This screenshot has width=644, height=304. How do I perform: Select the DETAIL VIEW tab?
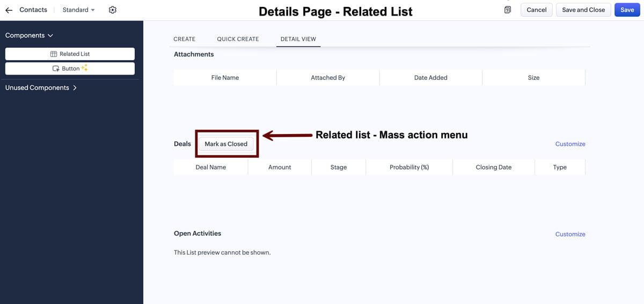tap(298, 39)
